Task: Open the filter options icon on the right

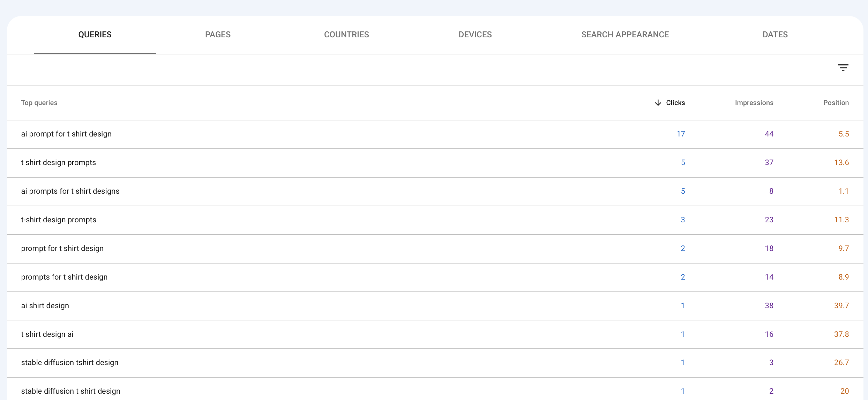Action: point(844,67)
